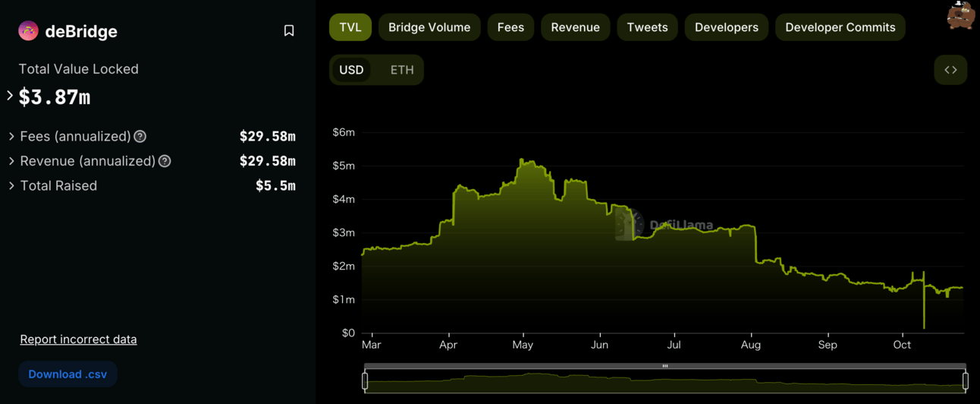Viewport: 980px width, 404px height.
Task: Click the $29.58m Fees value
Action: pos(268,137)
